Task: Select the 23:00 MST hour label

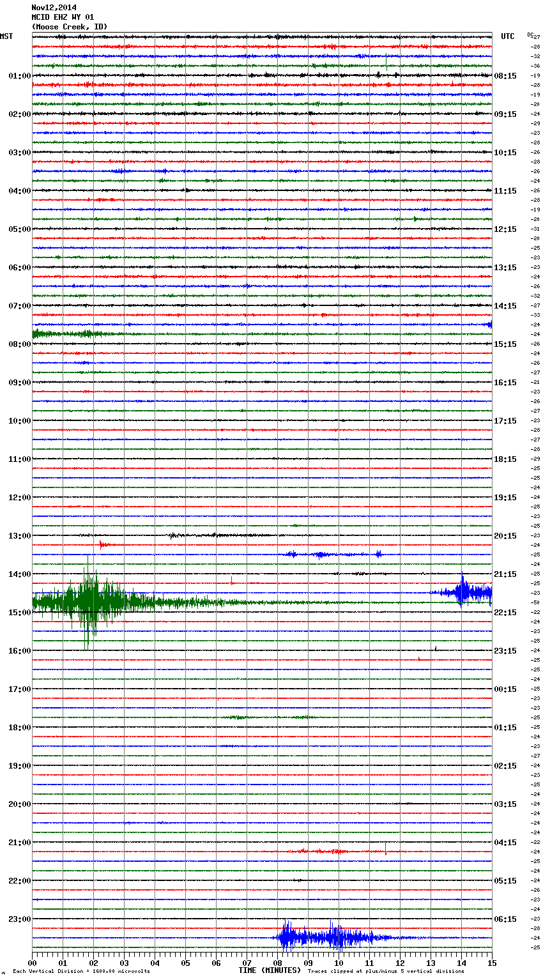Action: [x=19, y=919]
